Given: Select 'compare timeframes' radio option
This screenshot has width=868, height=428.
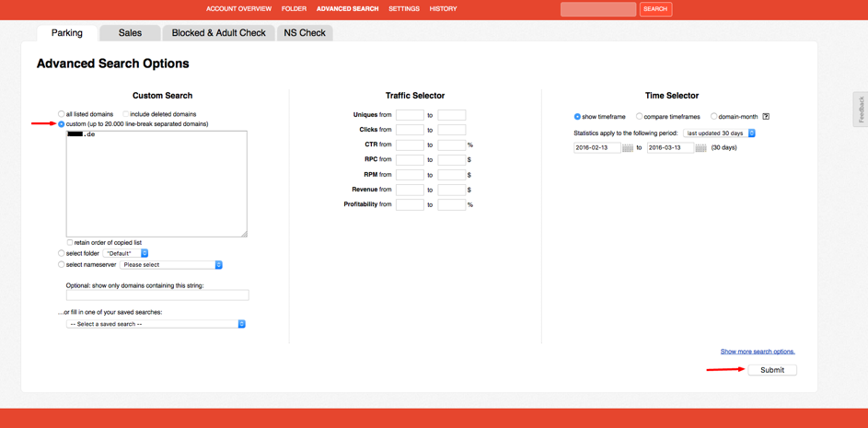Looking at the screenshot, I should [x=639, y=117].
